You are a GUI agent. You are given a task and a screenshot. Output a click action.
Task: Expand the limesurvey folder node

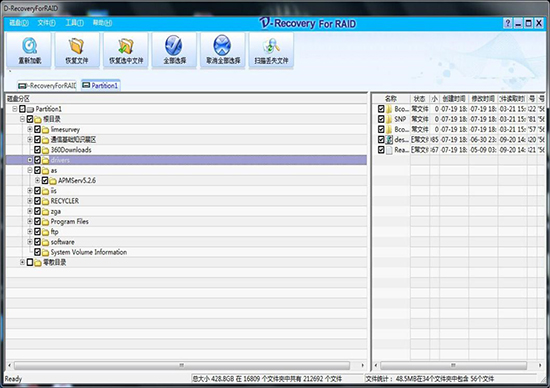tap(30, 129)
